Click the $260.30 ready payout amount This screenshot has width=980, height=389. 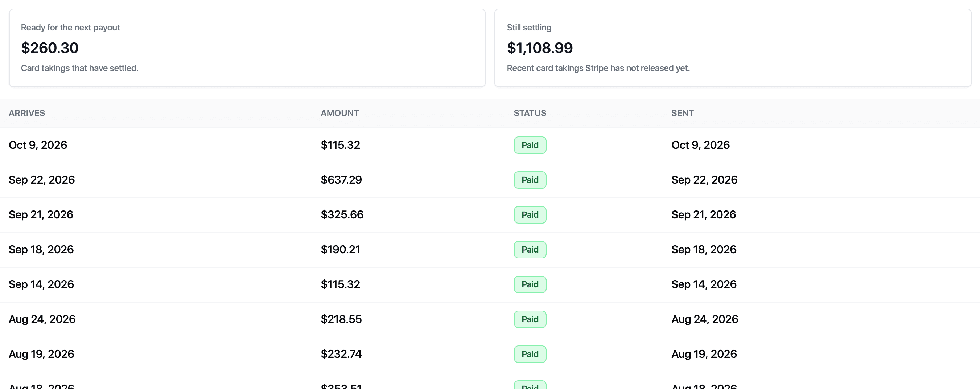click(x=49, y=48)
